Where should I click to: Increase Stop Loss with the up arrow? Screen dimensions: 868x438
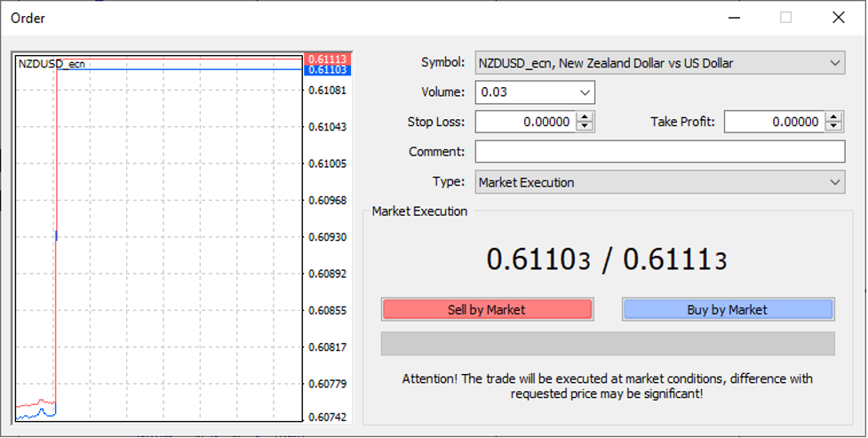pos(585,117)
